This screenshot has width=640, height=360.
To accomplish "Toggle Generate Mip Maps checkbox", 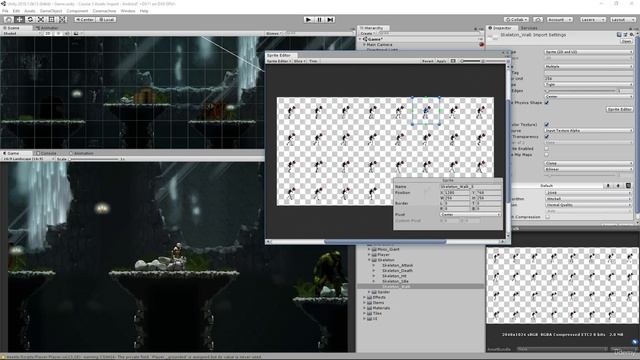I will click(x=547, y=155).
